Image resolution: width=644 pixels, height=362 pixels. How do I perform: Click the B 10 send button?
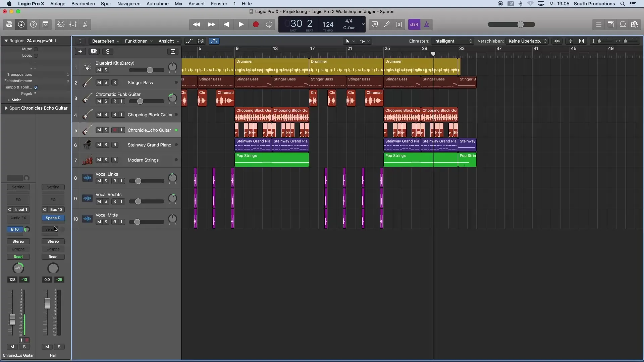(x=15, y=230)
